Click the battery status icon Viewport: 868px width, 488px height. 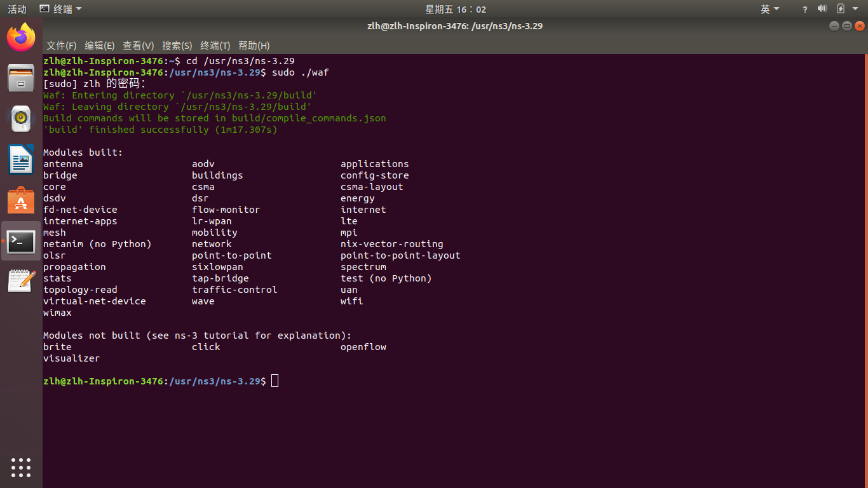840,9
